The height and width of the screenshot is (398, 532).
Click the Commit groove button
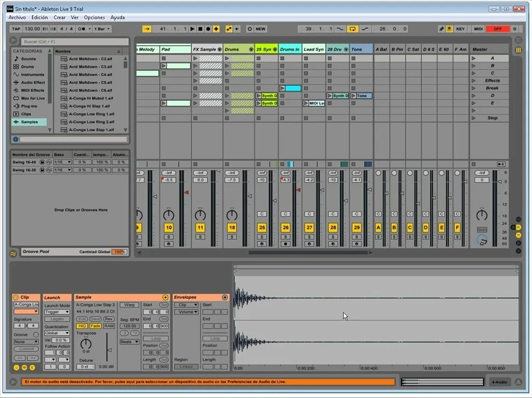click(x=26, y=349)
